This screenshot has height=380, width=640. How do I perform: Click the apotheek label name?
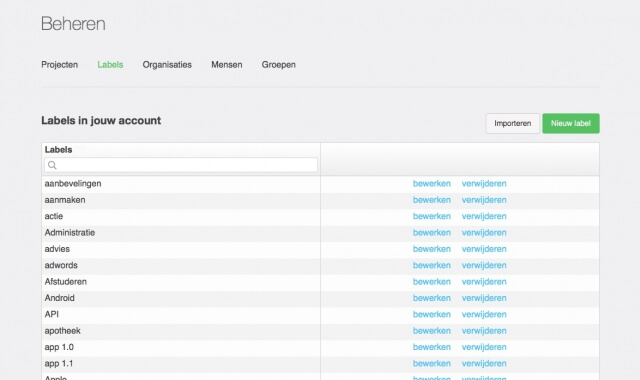tap(62, 331)
